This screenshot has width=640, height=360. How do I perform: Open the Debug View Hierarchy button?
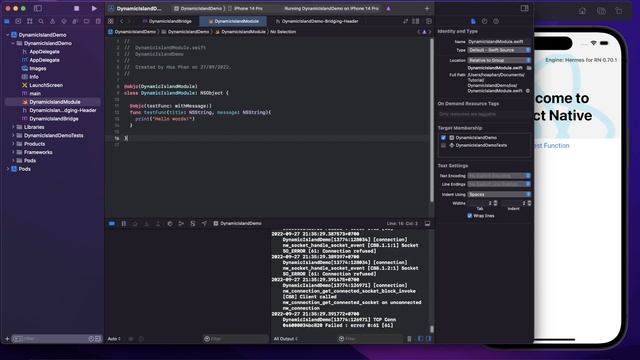[170, 224]
